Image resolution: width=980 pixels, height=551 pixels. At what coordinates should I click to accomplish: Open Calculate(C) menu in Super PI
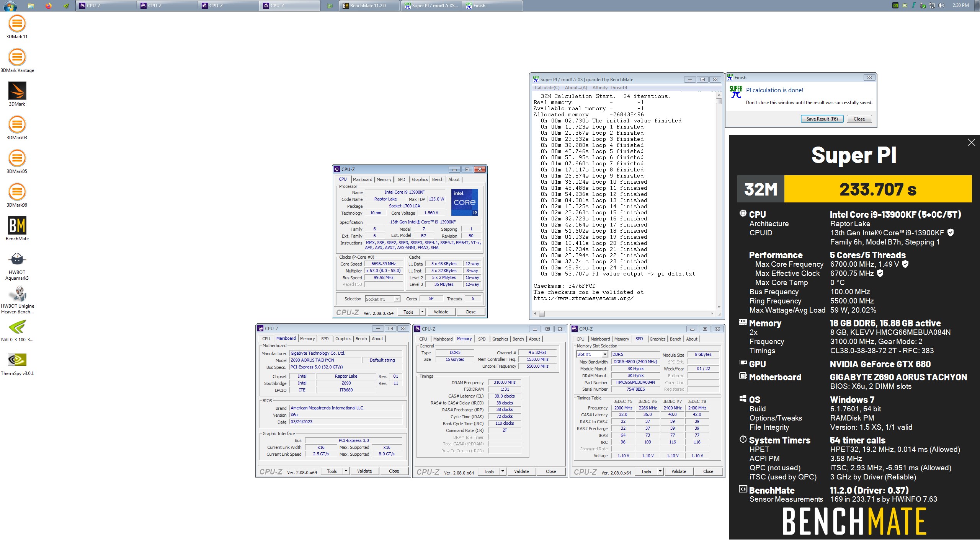(547, 88)
